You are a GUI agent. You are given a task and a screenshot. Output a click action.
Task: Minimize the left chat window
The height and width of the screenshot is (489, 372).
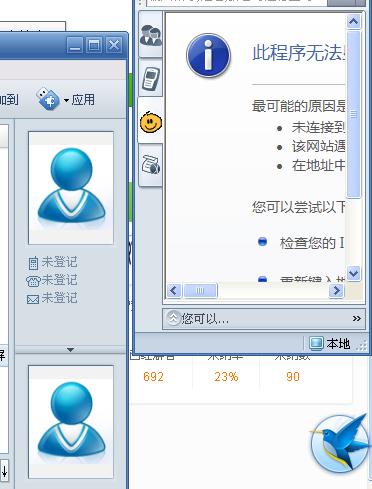point(75,45)
